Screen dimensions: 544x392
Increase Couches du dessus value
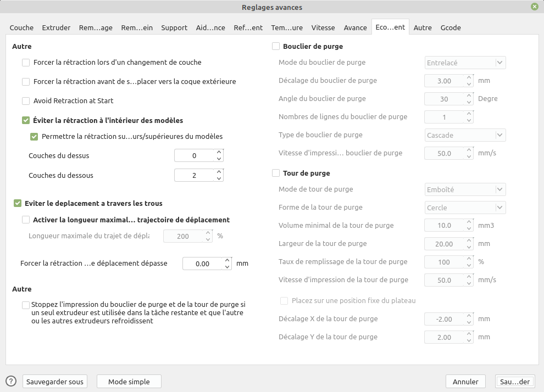click(219, 152)
